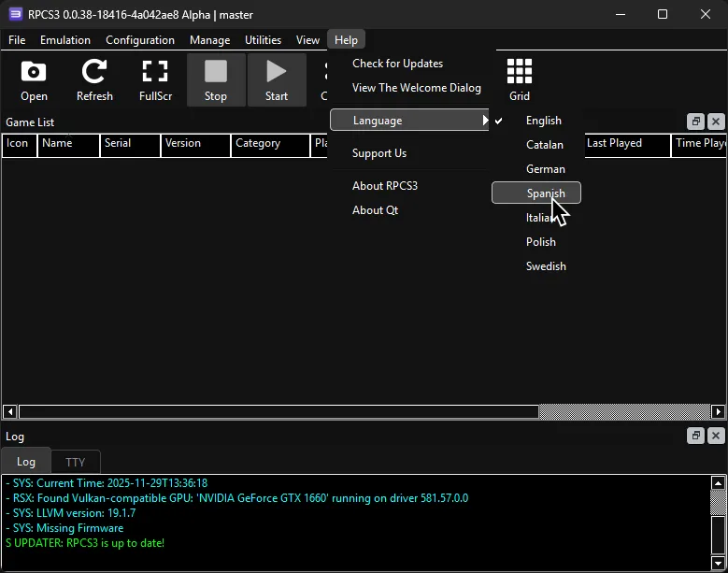Open the View menu

[307, 40]
